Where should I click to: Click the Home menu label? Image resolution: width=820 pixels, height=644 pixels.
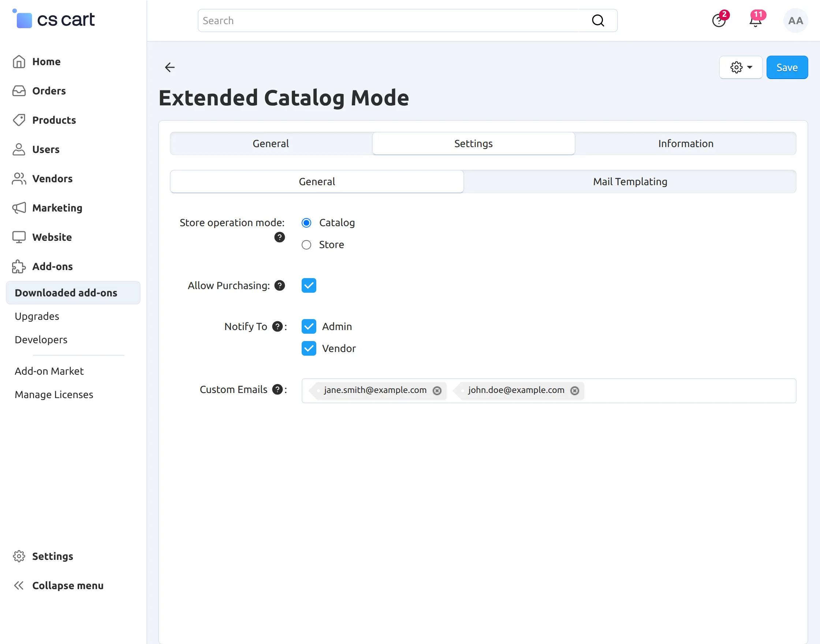coord(46,61)
